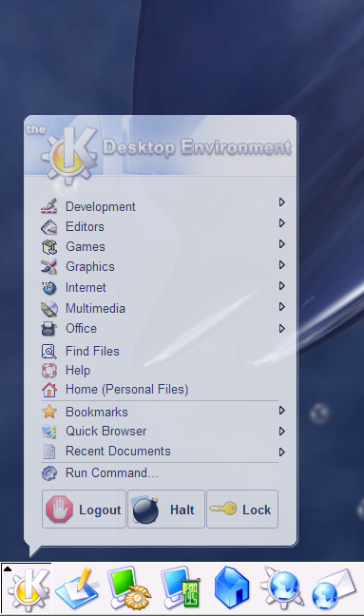Click the Recent Documents page icon
This screenshot has width=364, height=616.
pyautogui.click(x=49, y=452)
